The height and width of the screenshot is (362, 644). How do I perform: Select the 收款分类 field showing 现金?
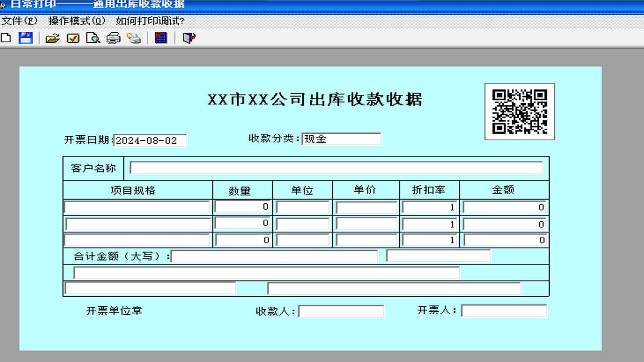point(342,139)
